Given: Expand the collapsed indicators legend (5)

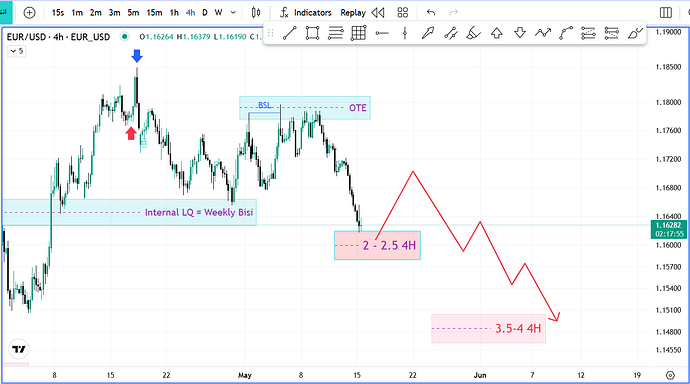Looking at the screenshot, I should pyautogui.click(x=17, y=51).
